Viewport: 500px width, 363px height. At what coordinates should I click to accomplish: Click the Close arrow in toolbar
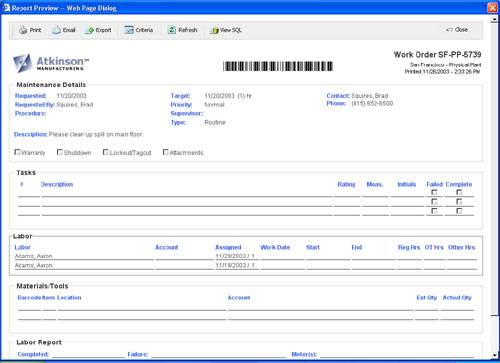pyautogui.click(x=449, y=30)
